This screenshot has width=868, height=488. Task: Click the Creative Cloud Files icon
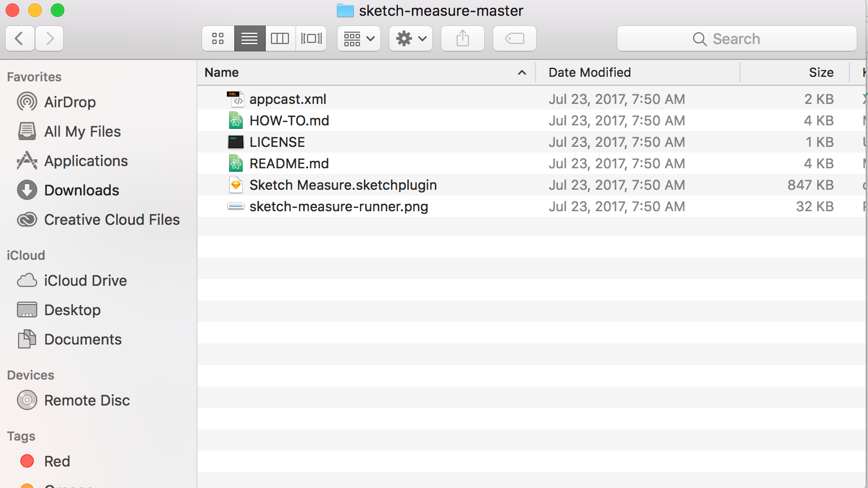pos(27,219)
